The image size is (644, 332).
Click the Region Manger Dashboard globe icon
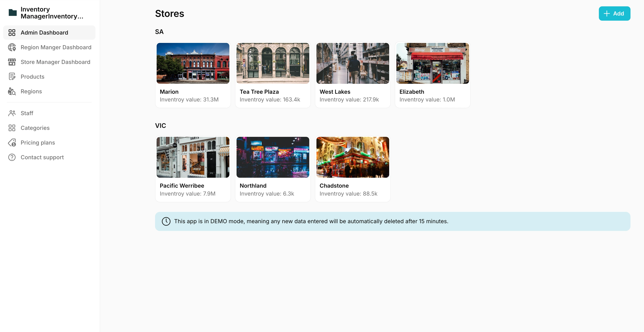pos(12,47)
